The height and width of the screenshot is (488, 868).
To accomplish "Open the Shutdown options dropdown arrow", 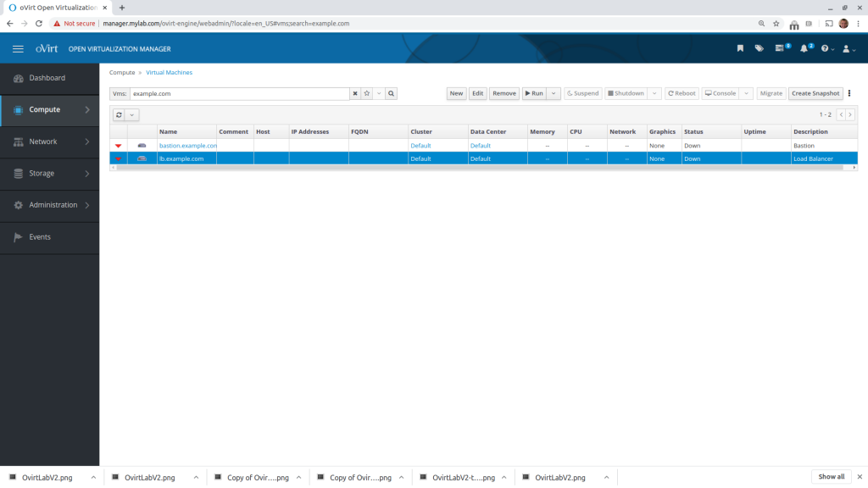I will (x=654, y=93).
